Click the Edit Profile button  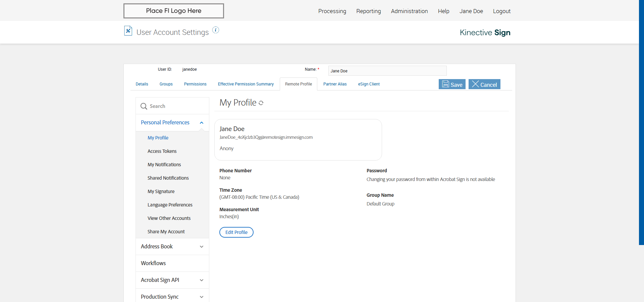point(236,232)
